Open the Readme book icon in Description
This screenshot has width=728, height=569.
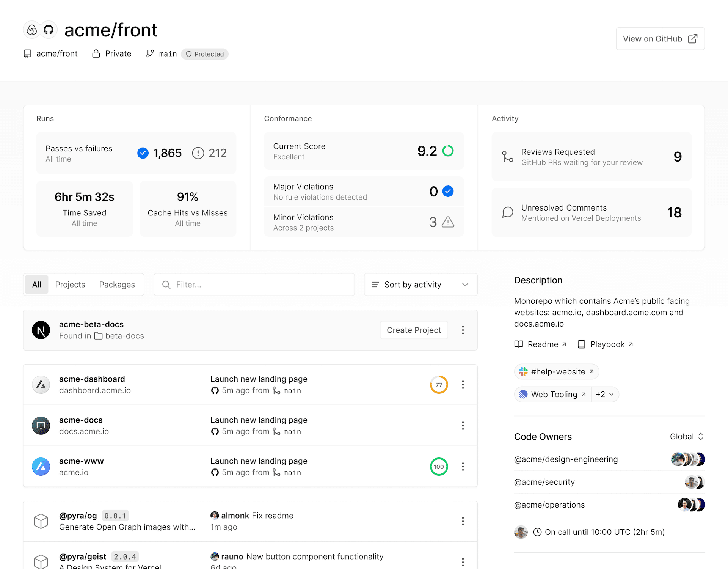pyautogui.click(x=519, y=344)
